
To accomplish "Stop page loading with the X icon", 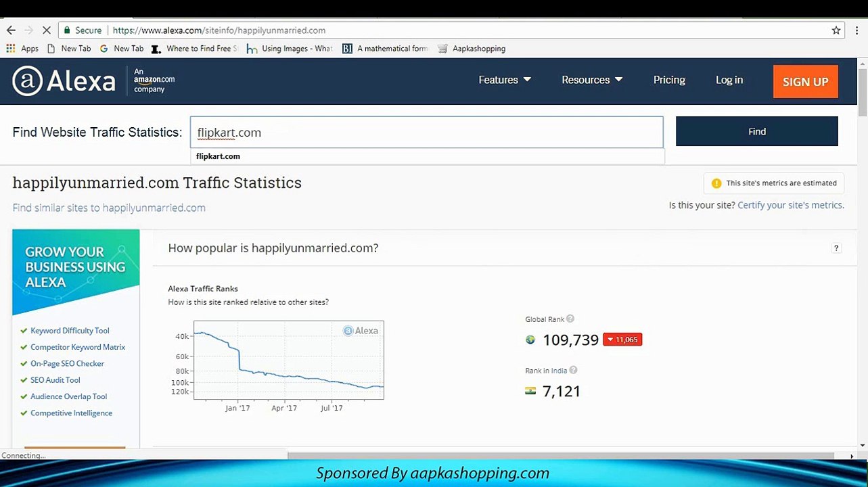I will [x=46, y=30].
